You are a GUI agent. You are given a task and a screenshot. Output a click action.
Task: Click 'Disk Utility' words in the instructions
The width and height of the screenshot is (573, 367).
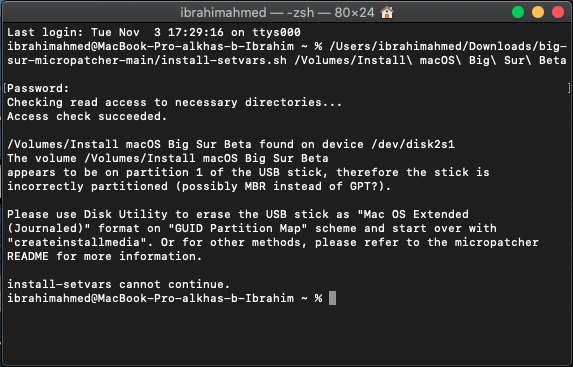click(126, 214)
